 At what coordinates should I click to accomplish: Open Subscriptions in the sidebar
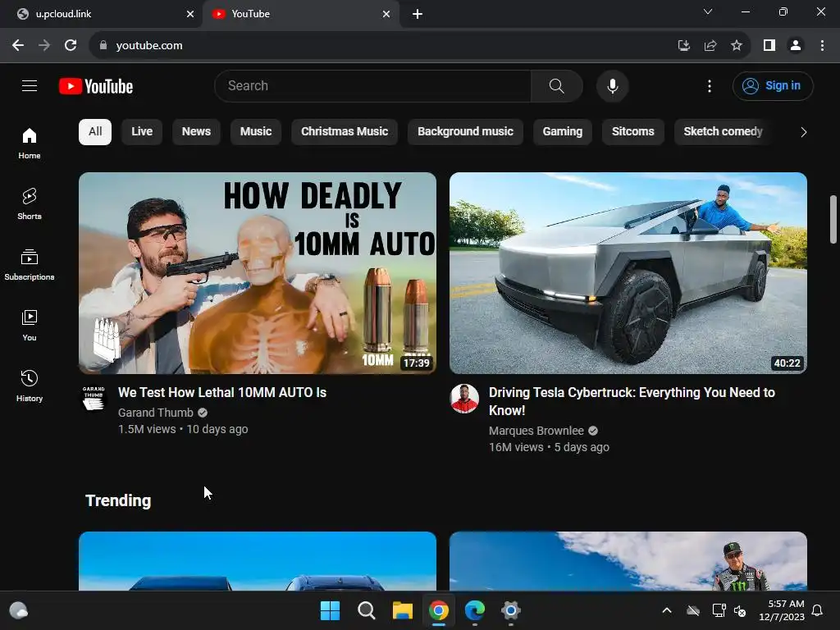pos(30,265)
